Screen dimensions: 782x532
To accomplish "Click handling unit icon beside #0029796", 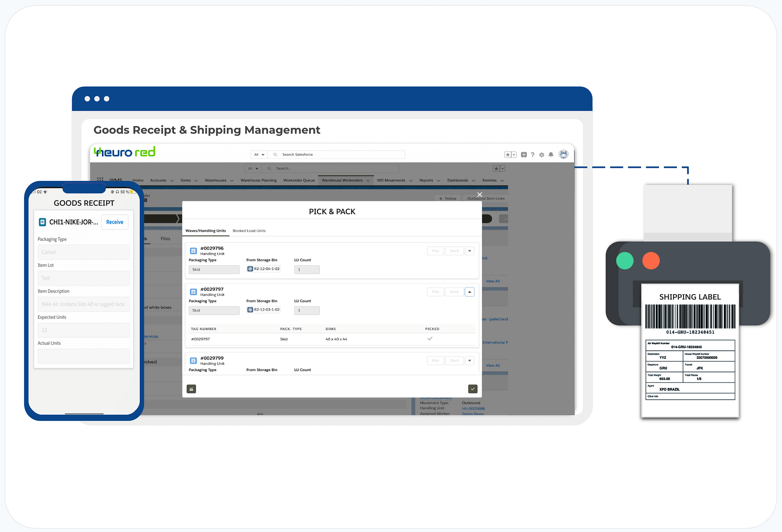I will tap(193, 250).
